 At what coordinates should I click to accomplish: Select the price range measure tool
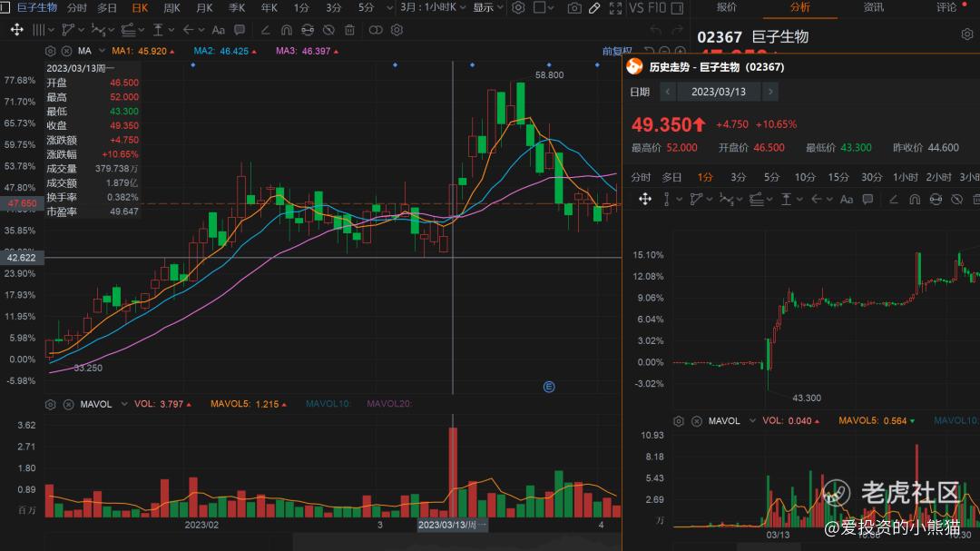[158, 29]
